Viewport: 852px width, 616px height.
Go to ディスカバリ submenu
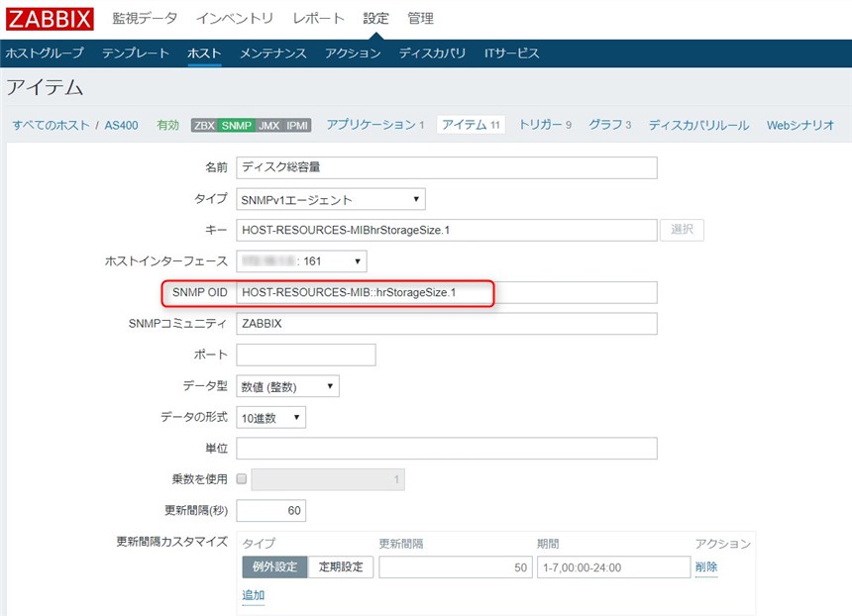[x=433, y=53]
